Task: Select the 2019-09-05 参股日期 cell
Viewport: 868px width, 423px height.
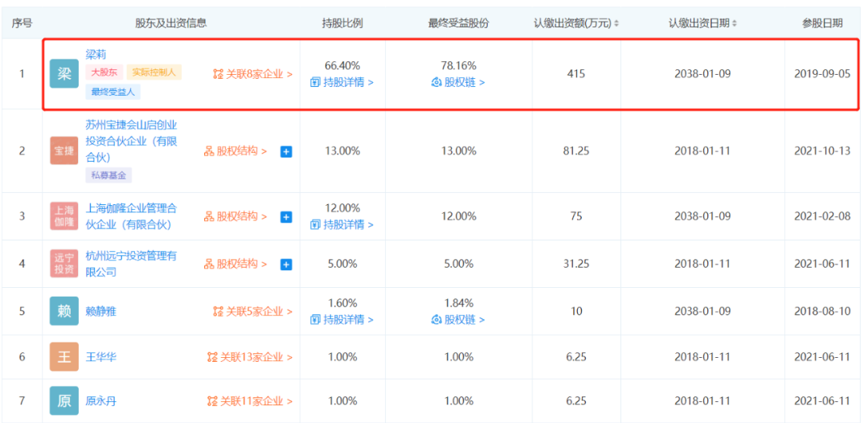Action: [x=823, y=74]
